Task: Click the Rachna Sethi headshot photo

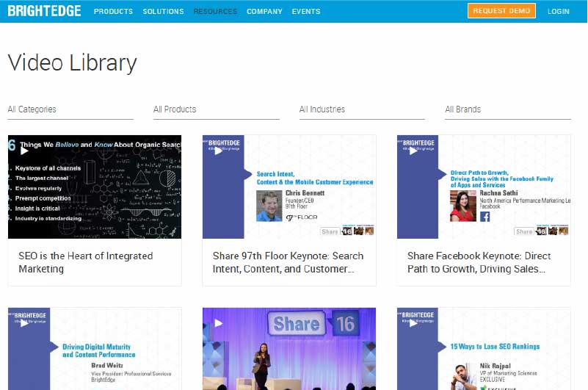Action: pyautogui.click(x=462, y=206)
